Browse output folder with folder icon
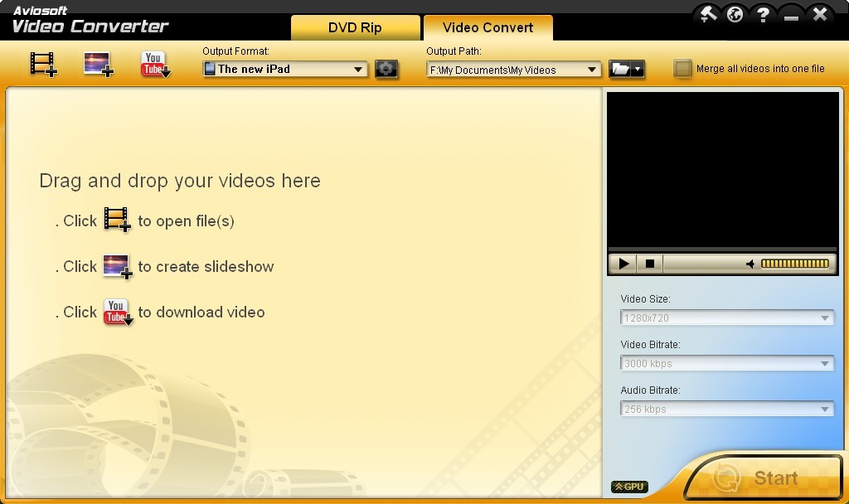The image size is (849, 504). pyautogui.click(x=620, y=70)
